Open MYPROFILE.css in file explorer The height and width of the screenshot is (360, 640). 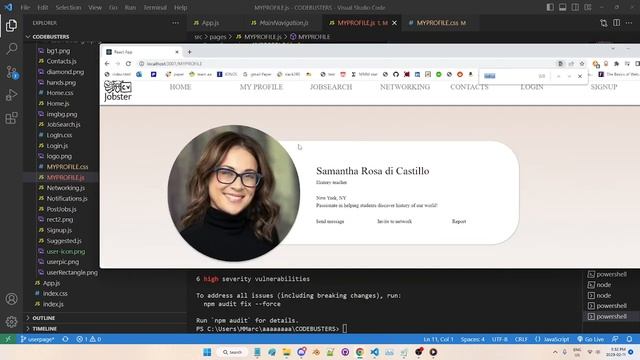tap(67, 167)
